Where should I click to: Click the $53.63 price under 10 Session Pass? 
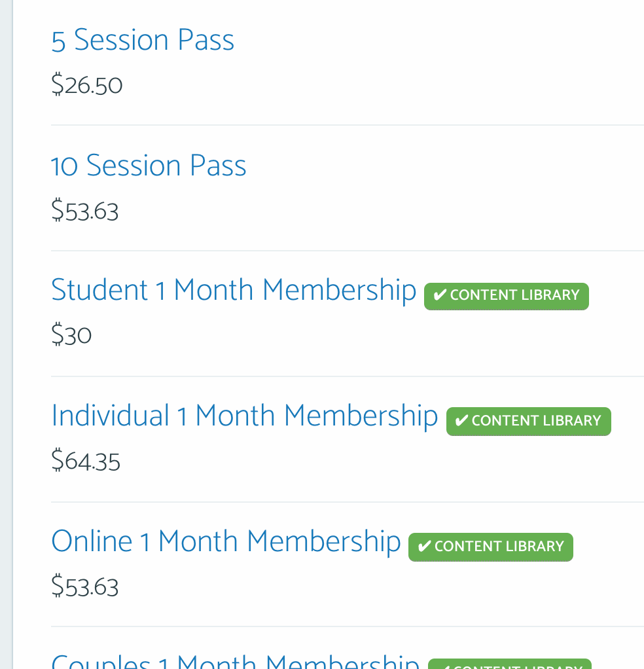(x=84, y=210)
